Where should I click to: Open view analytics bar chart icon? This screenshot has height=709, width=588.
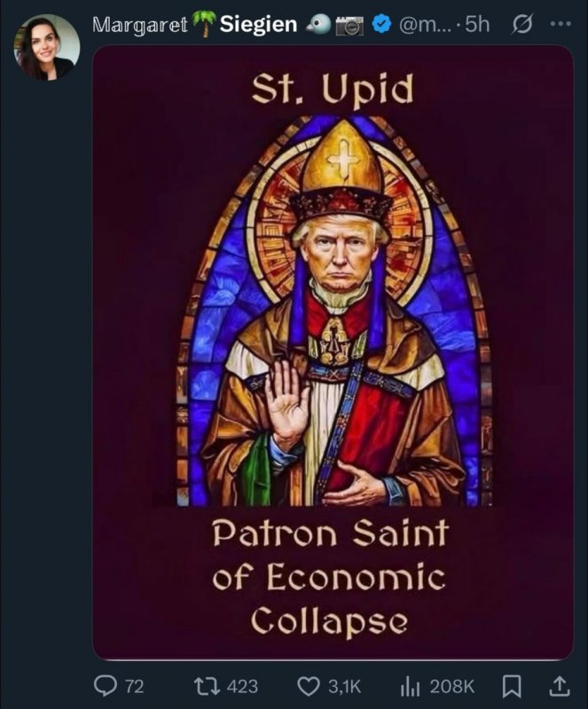[x=411, y=687]
